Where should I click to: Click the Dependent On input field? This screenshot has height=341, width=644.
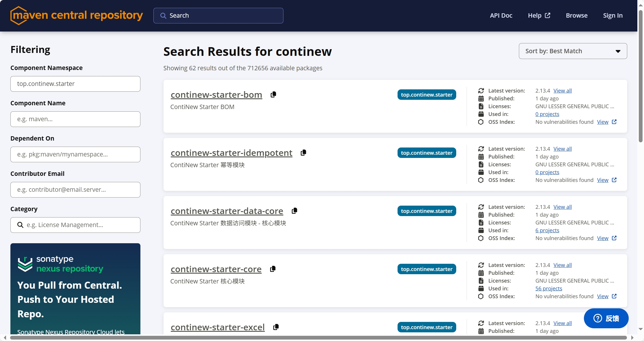pos(75,154)
